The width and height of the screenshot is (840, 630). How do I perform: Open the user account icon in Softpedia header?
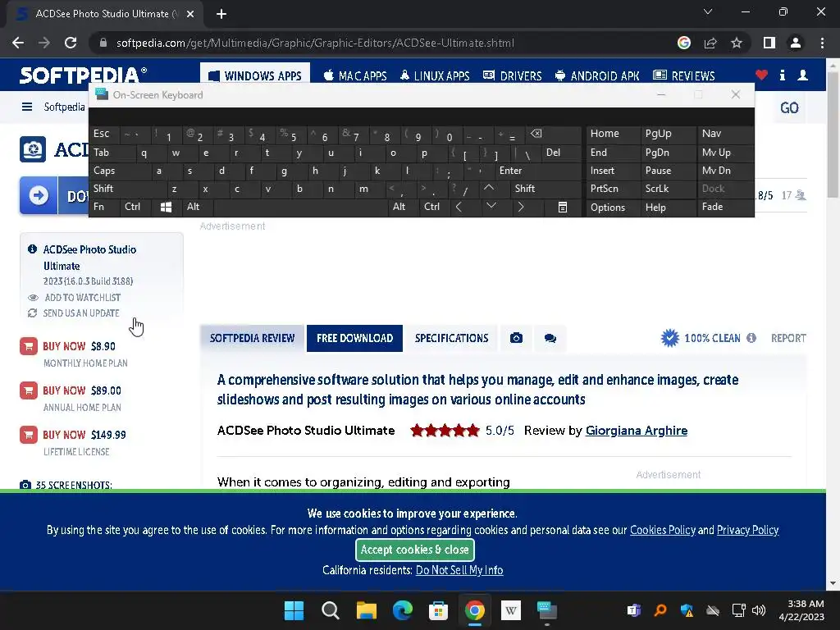[x=802, y=75]
